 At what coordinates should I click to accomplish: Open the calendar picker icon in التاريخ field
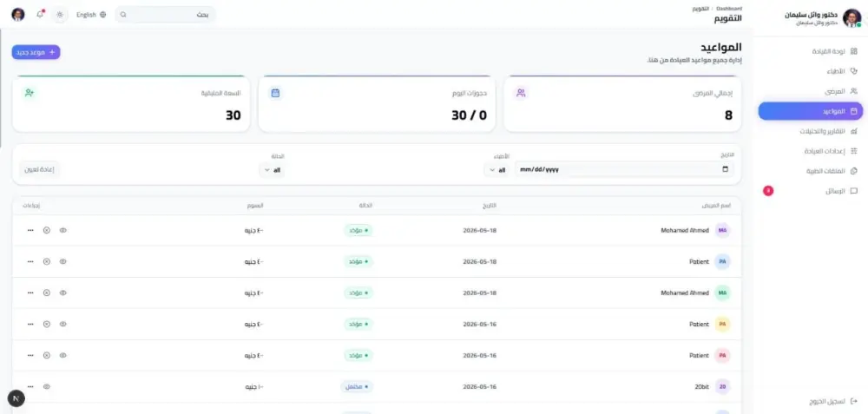[x=725, y=169]
